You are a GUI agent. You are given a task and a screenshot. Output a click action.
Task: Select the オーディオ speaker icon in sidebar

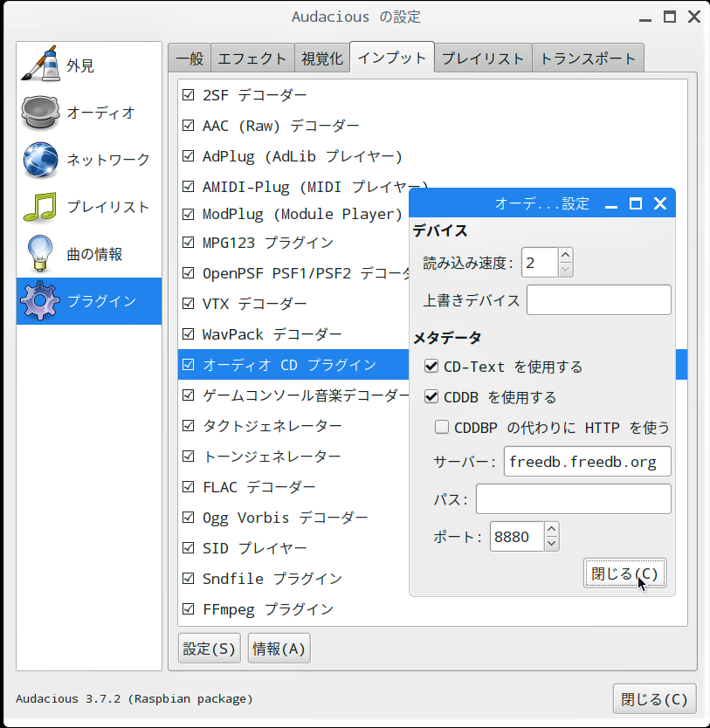point(40,113)
